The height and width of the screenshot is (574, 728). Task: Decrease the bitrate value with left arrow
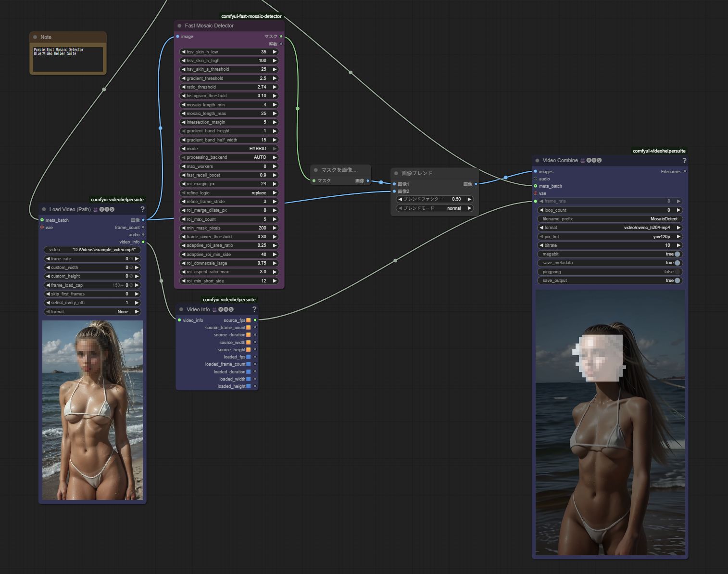point(541,245)
